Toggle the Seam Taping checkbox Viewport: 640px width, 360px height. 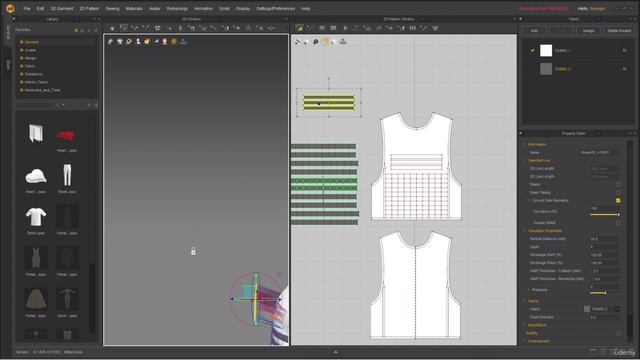tap(618, 192)
